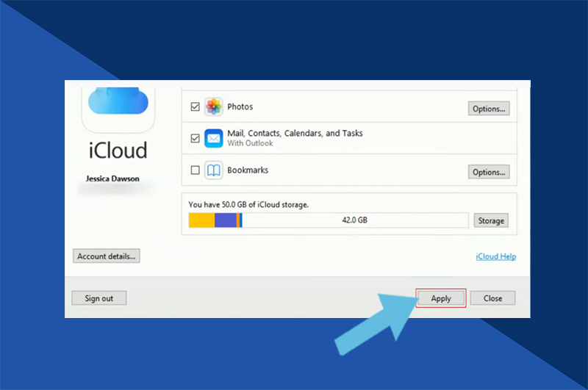This screenshot has width=588, height=390.
Task: Uncheck Mail, Contacts, Calendars, and Tasks checkbox
Action: point(195,138)
